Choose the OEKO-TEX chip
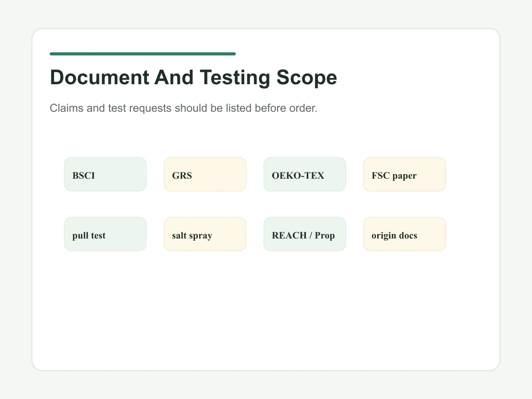This screenshot has width=532, height=399. [305, 174]
